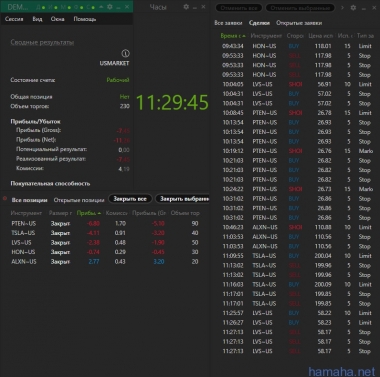Select the PTEN~US position row
The width and height of the screenshot is (380, 377).
coord(105,224)
